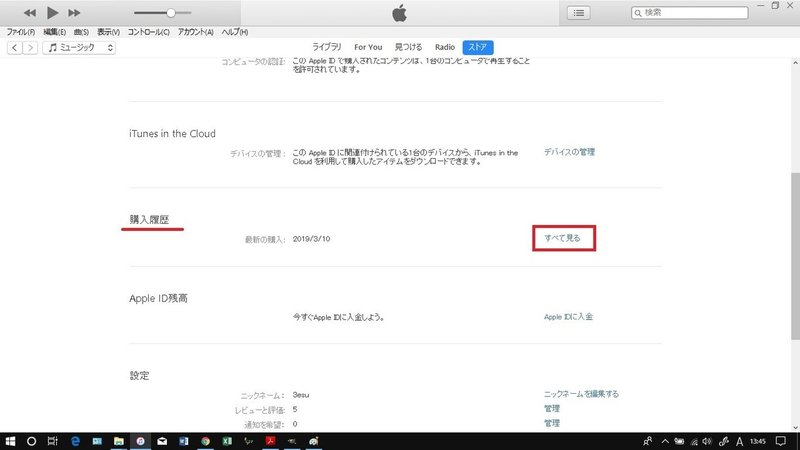800x450 pixels.
Task: Click 管理 next to 通知を希望
Action: (x=552, y=423)
